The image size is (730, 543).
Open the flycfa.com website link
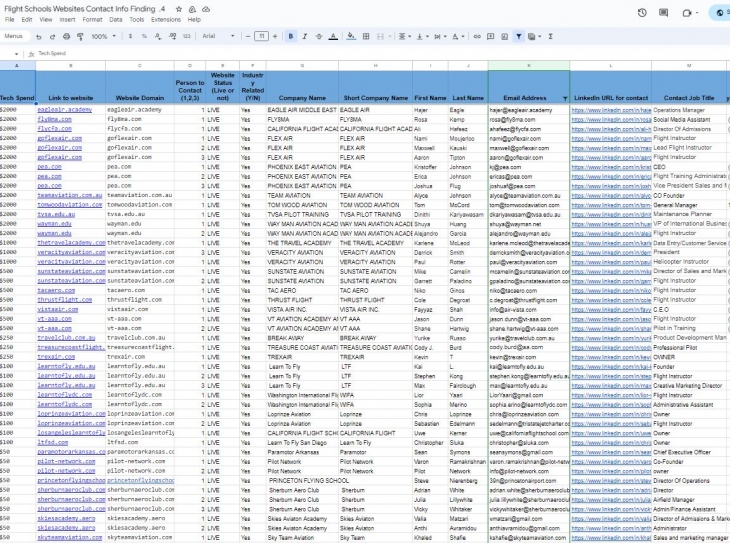(54, 129)
